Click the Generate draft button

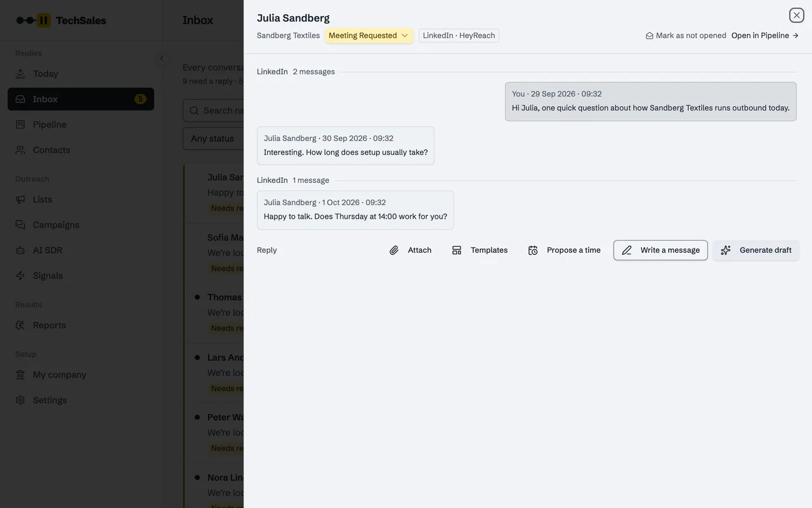(756, 250)
